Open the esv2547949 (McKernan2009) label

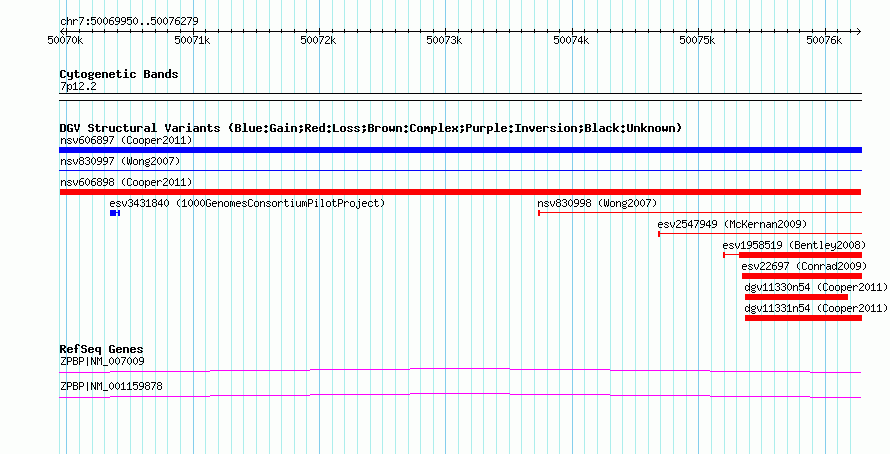[732, 224]
